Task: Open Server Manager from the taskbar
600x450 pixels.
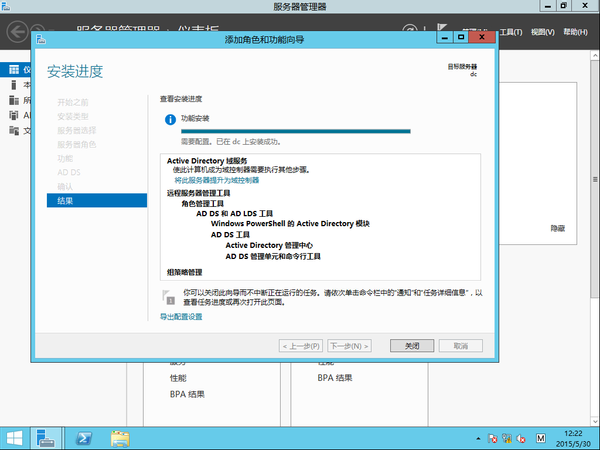Action: coord(46,439)
